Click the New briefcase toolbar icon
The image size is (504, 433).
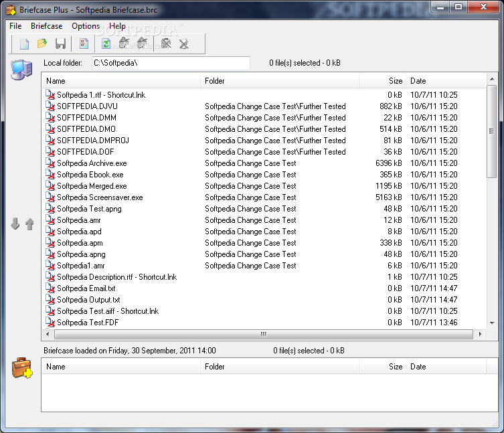coord(24,44)
